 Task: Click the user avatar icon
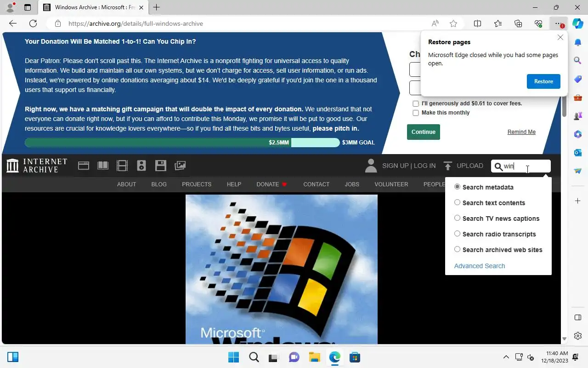(x=371, y=166)
